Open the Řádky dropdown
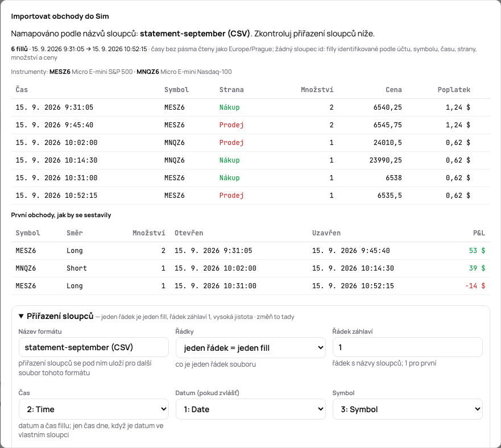 click(x=250, y=348)
